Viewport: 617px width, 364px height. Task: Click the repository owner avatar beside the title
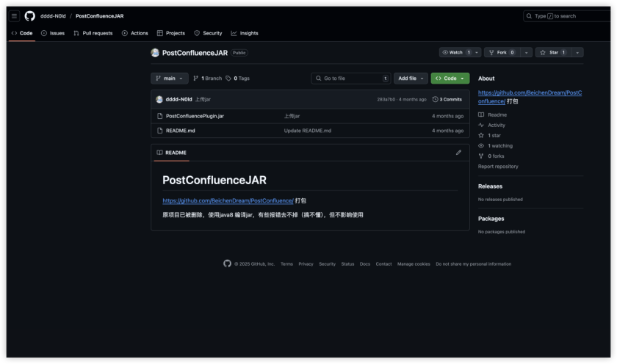(x=155, y=53)
